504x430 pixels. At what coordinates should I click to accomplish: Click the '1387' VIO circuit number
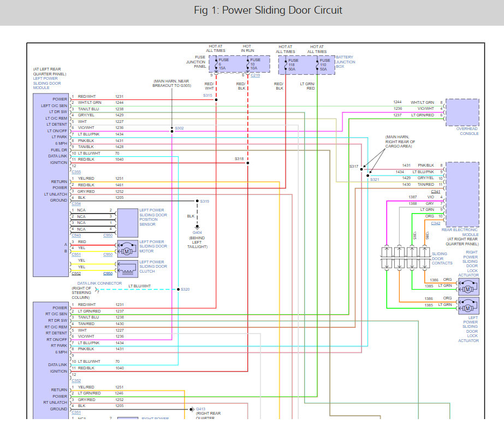pyautogui.click(x=413, y=197)
